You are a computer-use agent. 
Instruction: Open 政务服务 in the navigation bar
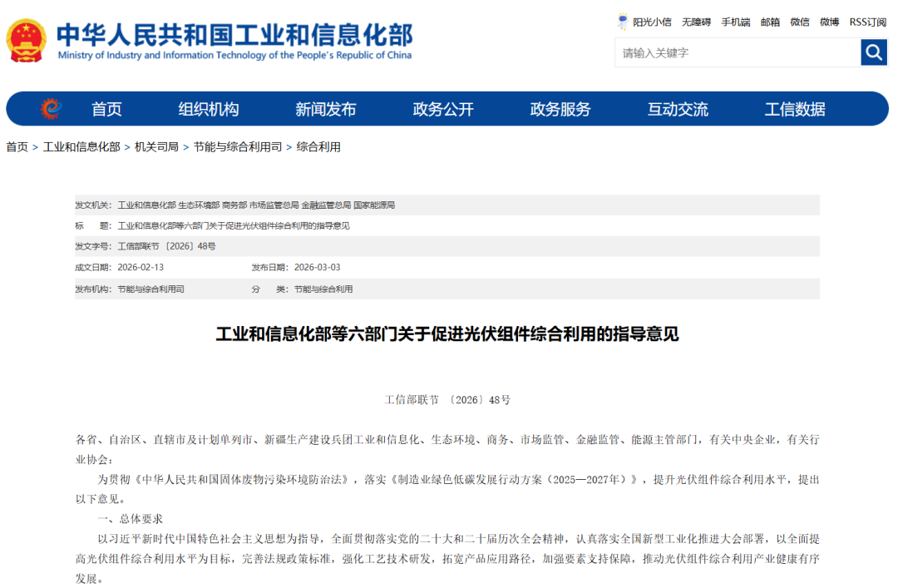point(560,109)
